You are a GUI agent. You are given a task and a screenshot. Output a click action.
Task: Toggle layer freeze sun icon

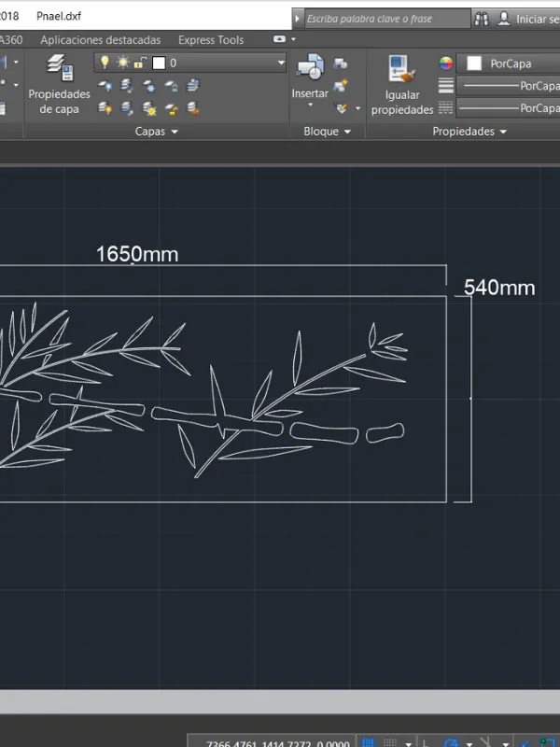[122, 63]
